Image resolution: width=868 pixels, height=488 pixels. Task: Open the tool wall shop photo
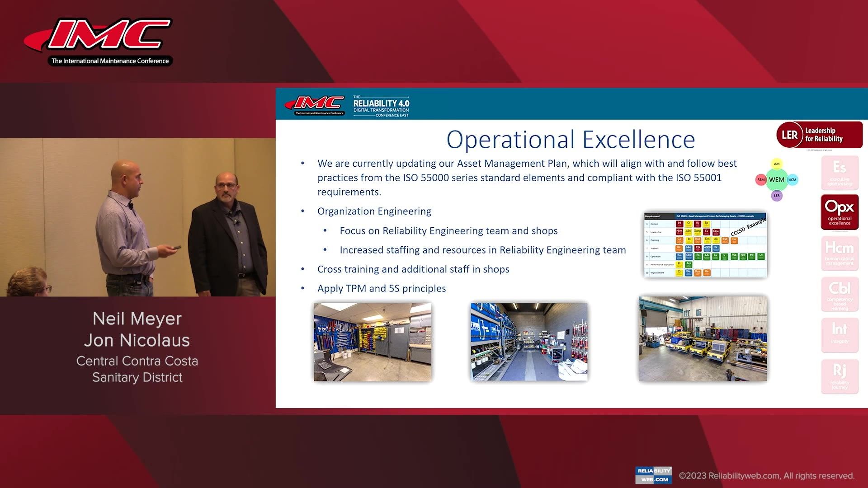(x=373, y=342)
